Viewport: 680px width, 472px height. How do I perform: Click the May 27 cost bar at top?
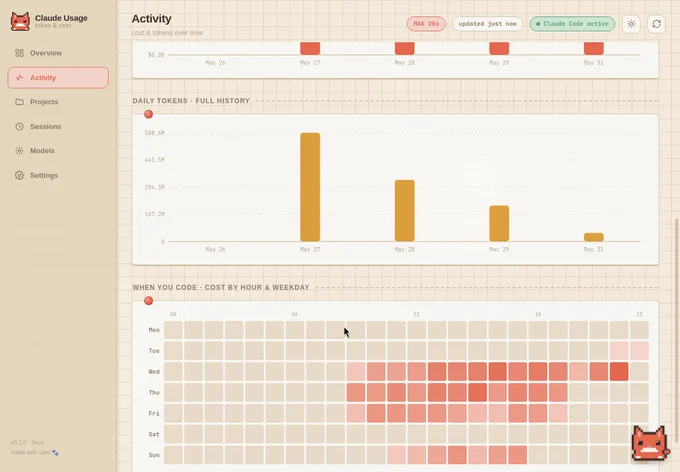click(x=310, y=48)
